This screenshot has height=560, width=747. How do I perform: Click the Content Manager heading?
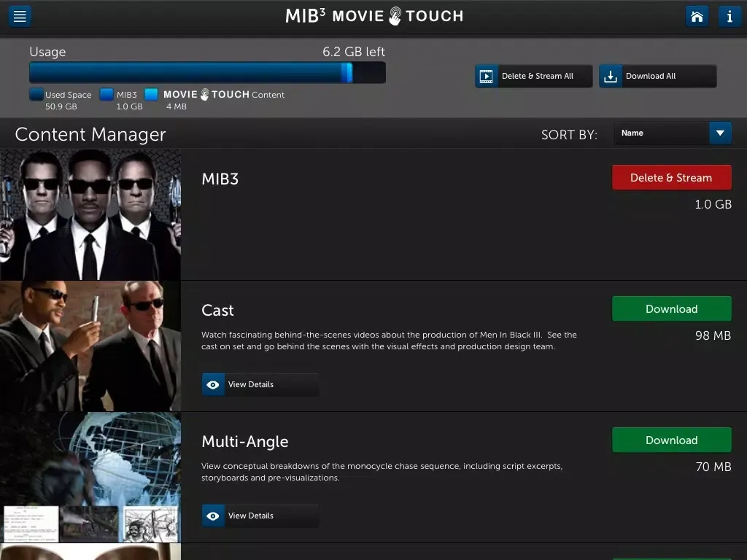pyautogui.click(x=90, y=135)
